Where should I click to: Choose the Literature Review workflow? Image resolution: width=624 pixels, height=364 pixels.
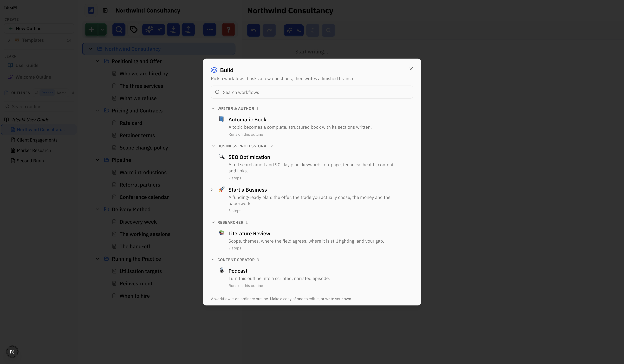coord(312,240)
